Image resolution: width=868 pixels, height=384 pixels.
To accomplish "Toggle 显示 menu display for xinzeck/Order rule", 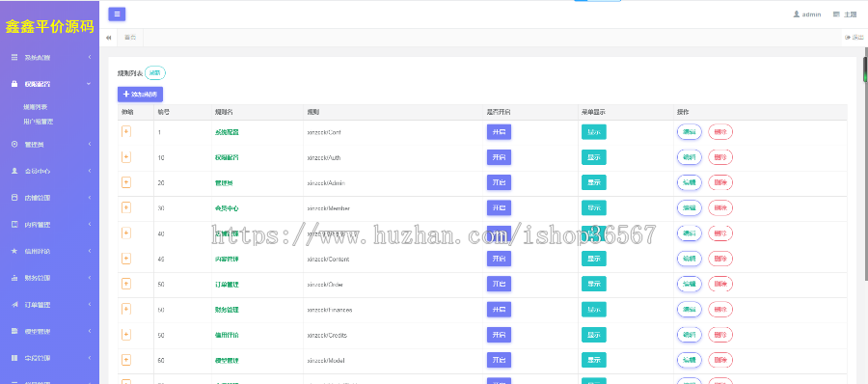I will click(593, 284).
